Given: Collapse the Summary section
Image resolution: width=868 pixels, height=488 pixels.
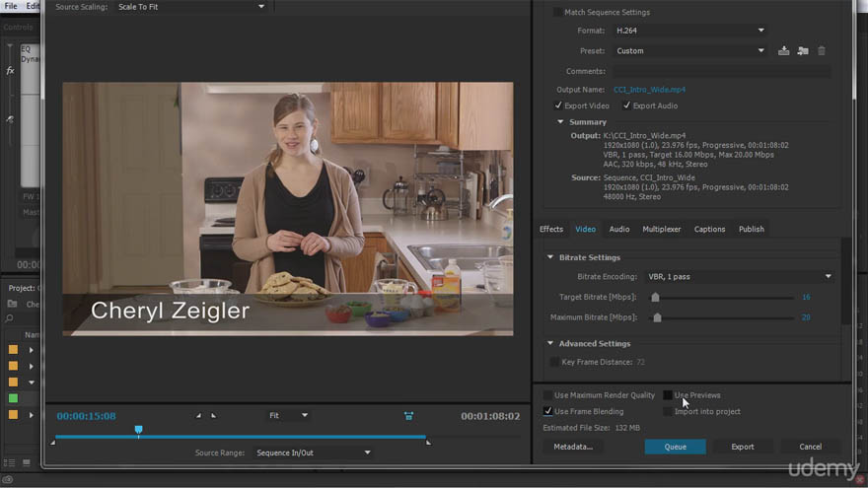Looking at the screenshot, I should tap(560, 121).
